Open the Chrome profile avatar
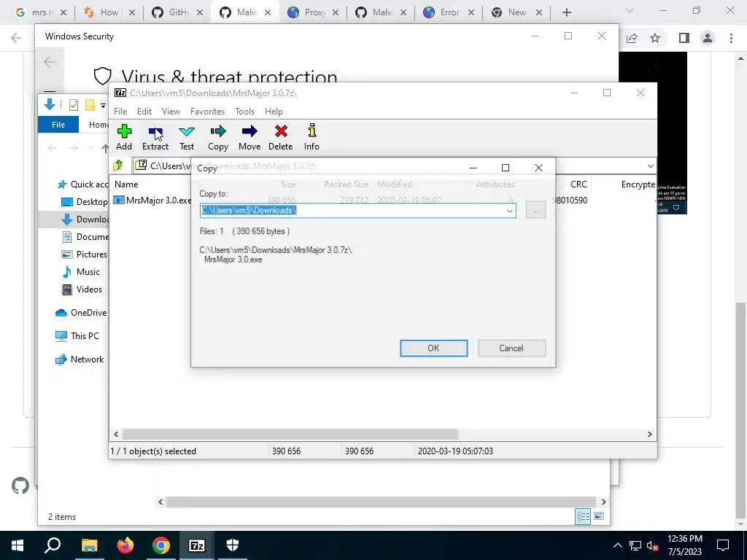The width and height of the screenshot is (747, 560). pos(708,38)
